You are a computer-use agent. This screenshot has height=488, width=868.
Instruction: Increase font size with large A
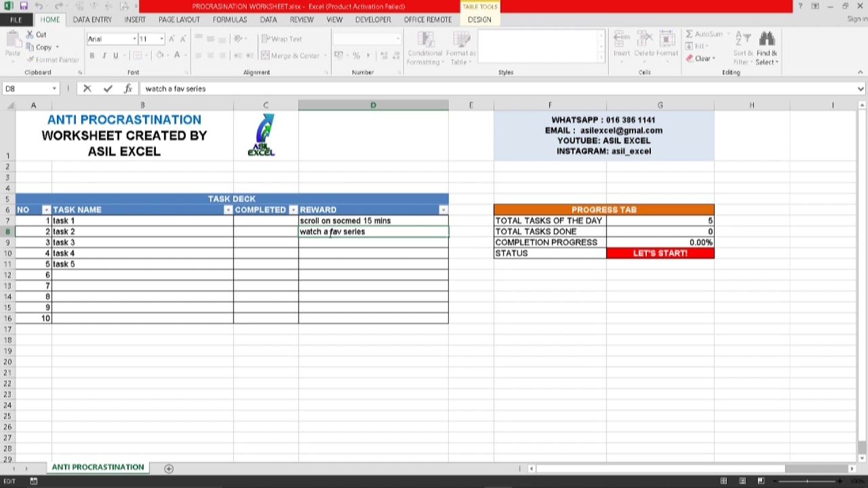point(172,39)
